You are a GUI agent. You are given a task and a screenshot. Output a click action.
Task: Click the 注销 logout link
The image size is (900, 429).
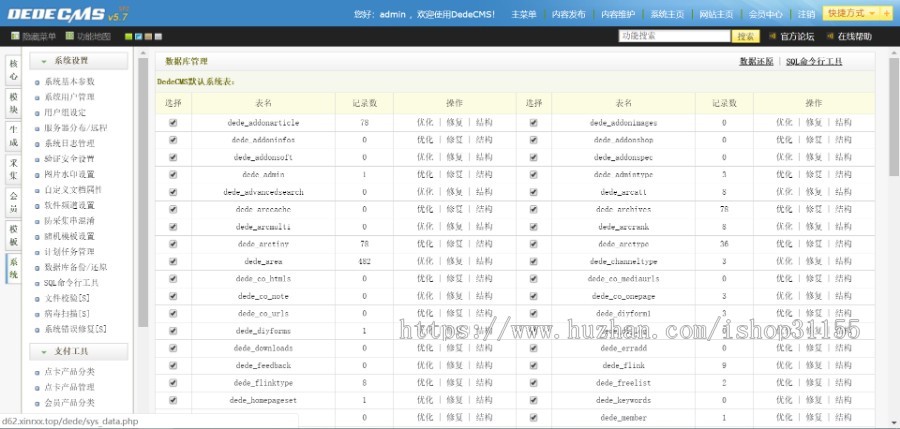tap(806, 14)
